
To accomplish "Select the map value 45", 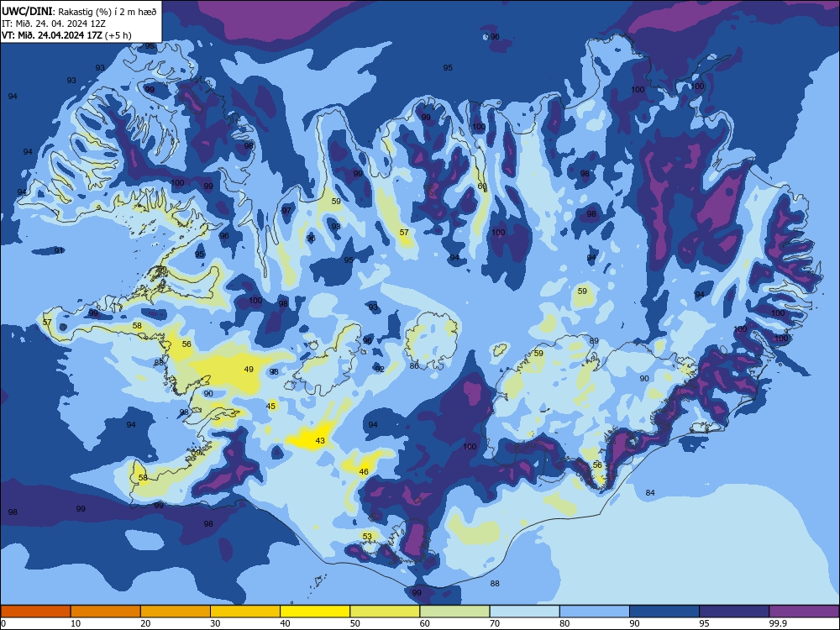I will tap(270, 406).
